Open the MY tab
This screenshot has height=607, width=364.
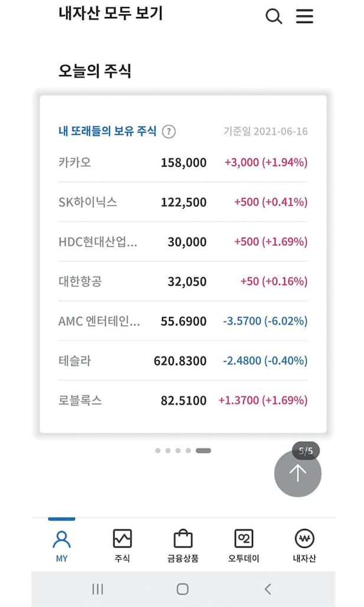61,544
